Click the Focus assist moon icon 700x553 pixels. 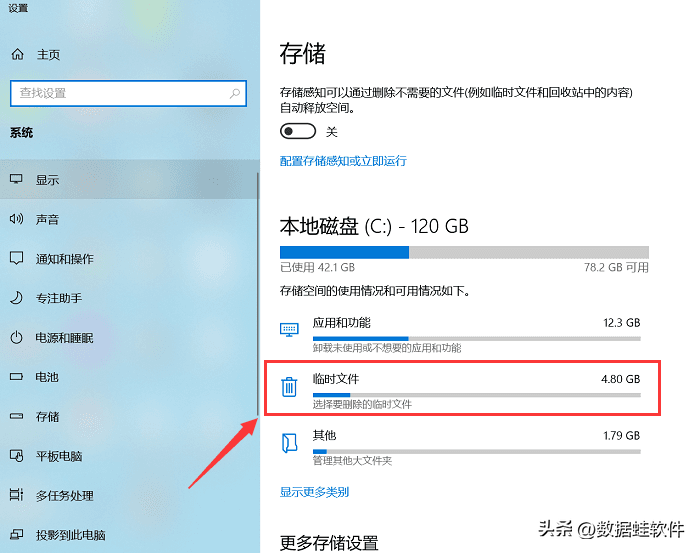pos(16,298)
